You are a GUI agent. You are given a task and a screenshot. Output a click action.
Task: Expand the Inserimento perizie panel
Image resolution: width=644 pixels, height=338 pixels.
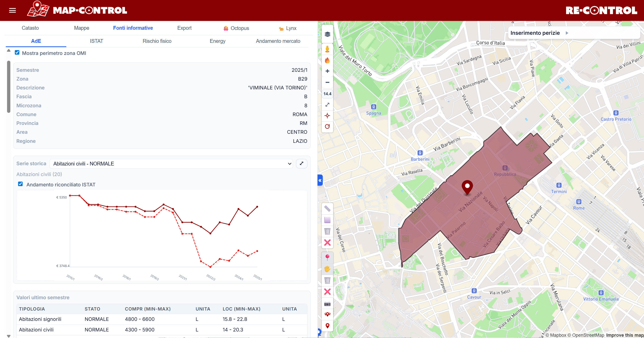567,33
